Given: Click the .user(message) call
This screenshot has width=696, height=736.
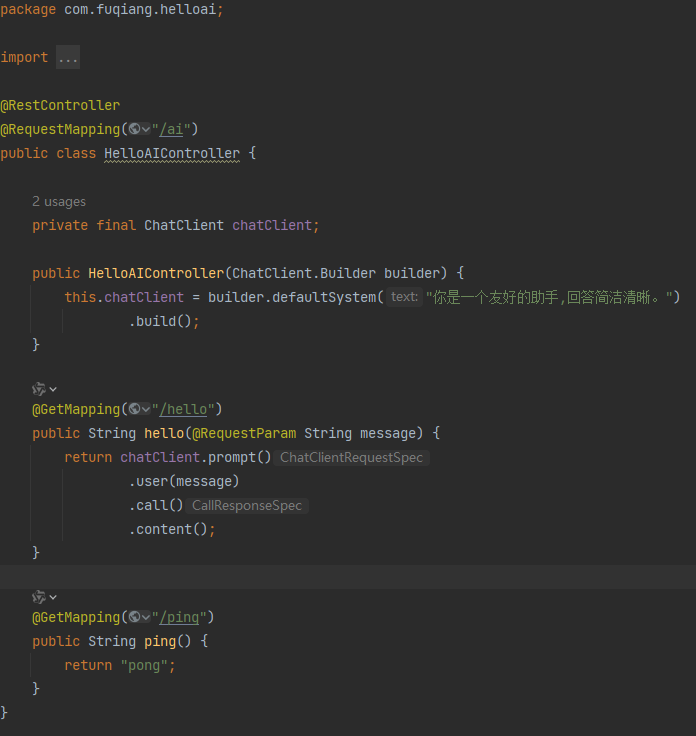Looking at the screenshot, I should (184, 481).
